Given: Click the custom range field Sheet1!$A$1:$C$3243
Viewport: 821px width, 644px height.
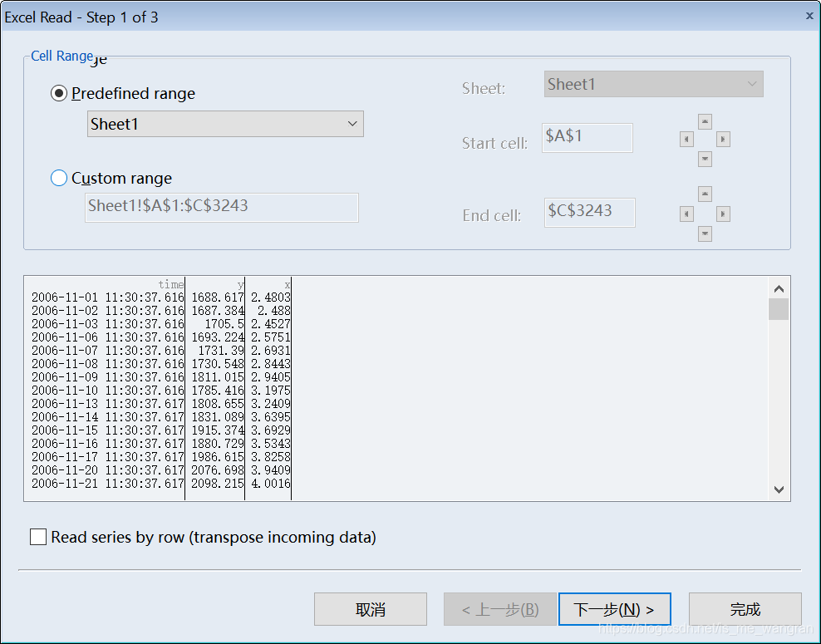Looking at the screenshot, I should tap(222, 208).
